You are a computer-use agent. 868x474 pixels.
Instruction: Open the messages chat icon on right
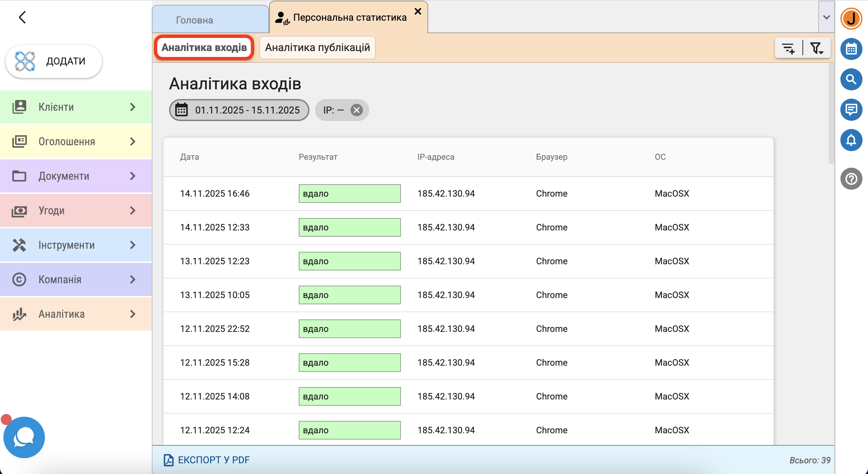851,110
